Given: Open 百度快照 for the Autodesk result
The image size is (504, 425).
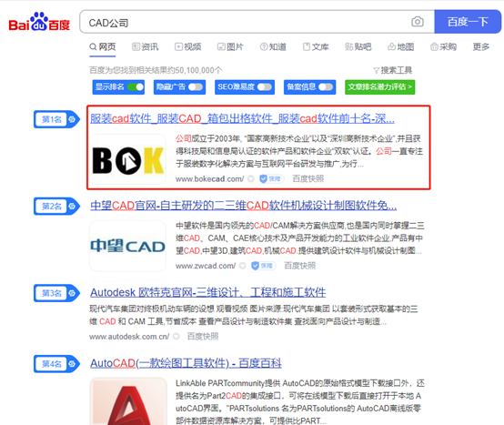Looking at the screenshot, I should pyautogui.click(x=203, y=337).
